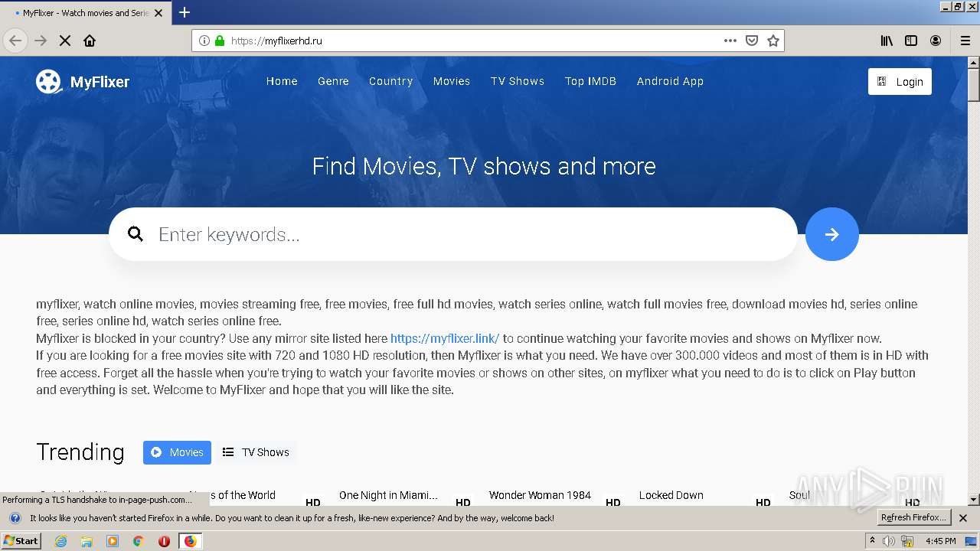Launch media player from taskbar
Image resolution: width=980 pixels, height=551 pixels.
point(113,541)
